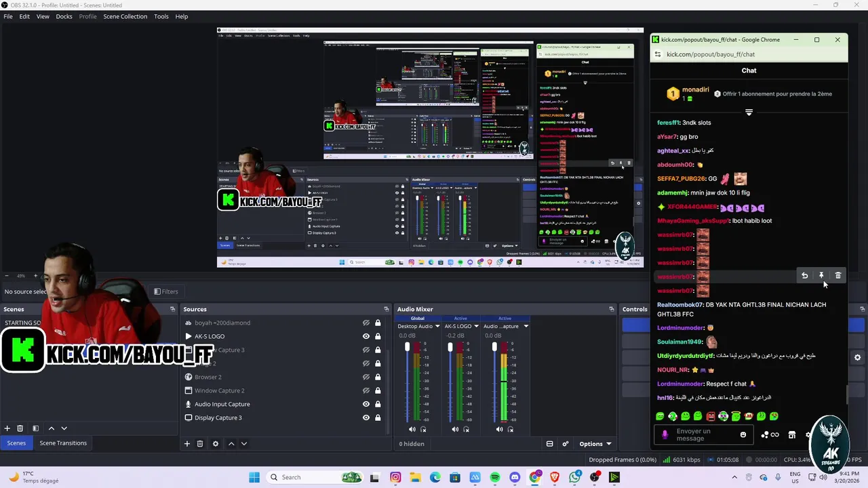Open scene filters icon in Scenes toolbar
868x488 pixels.
(35, 428)
